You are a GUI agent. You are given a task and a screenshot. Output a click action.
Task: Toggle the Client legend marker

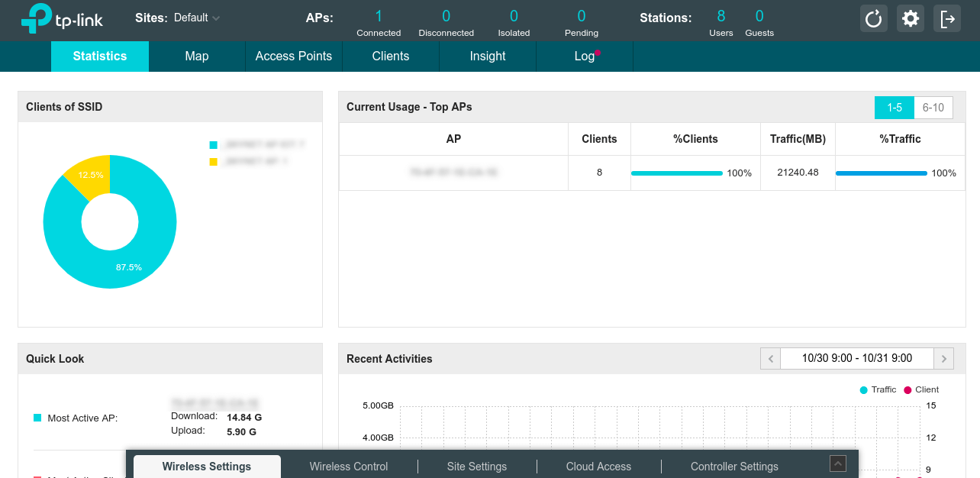point(907,390)
